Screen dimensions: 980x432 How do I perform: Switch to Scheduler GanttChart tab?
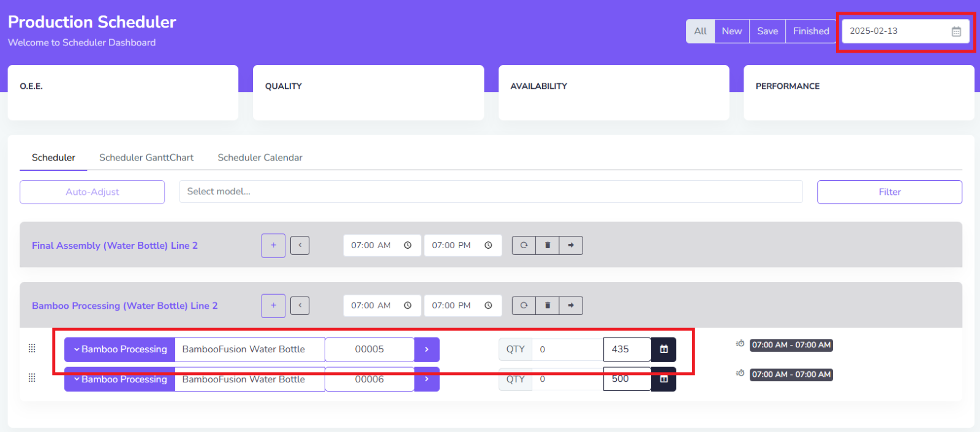coord(146,157)
